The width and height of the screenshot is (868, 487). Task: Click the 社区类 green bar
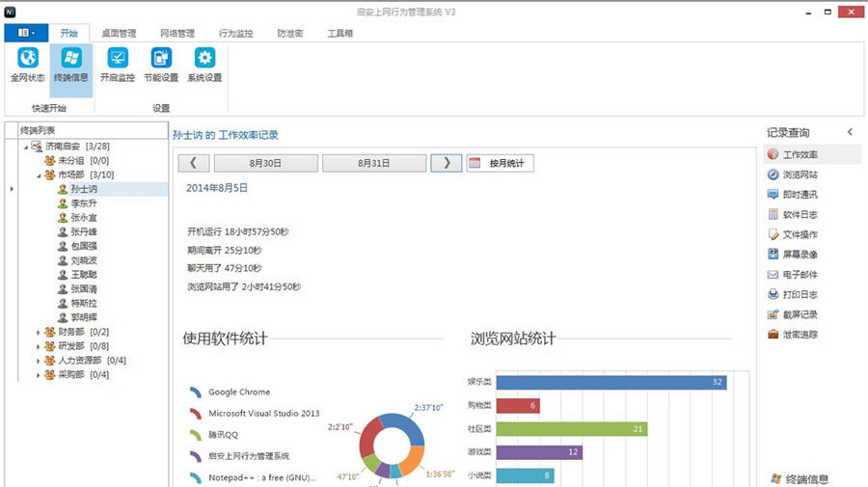(572, 429)
